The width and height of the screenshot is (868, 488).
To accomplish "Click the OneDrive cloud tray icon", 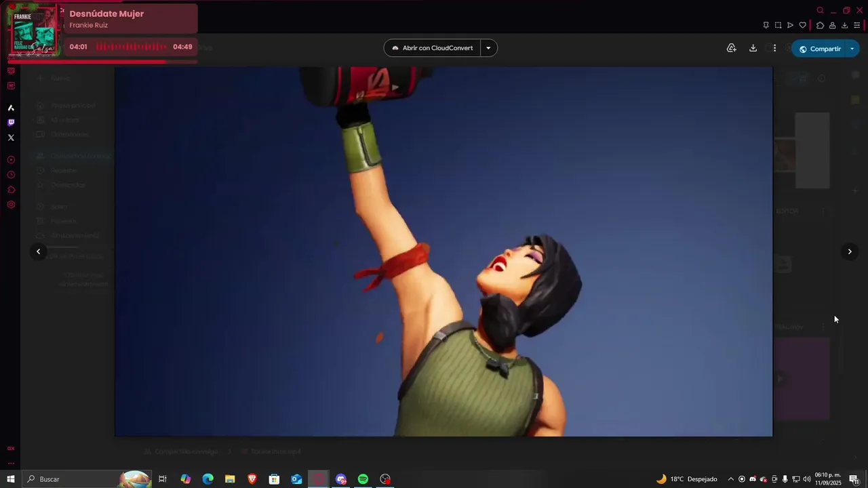I will point(764,479).
